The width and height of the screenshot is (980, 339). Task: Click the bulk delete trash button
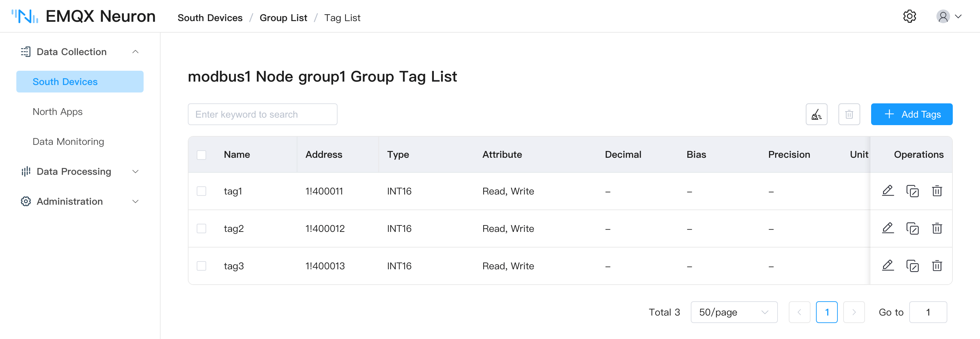(849, 114)
